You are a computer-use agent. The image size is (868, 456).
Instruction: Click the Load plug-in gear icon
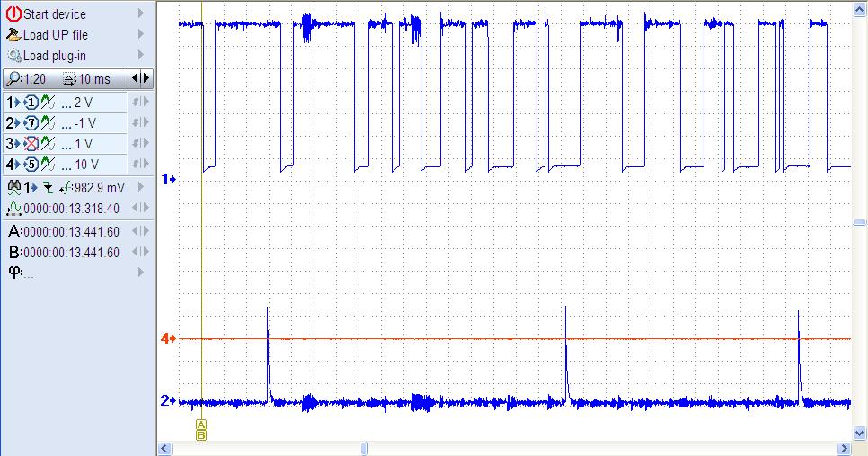click(13, 56)
